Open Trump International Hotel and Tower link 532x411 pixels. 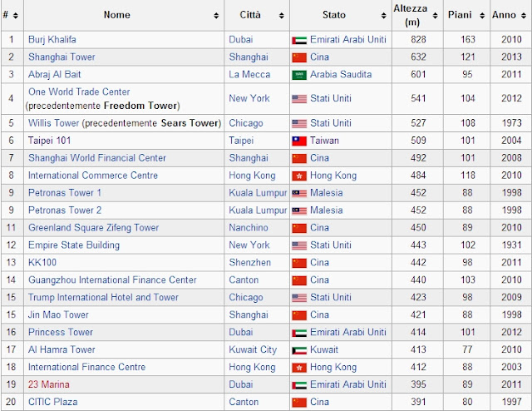103,298
